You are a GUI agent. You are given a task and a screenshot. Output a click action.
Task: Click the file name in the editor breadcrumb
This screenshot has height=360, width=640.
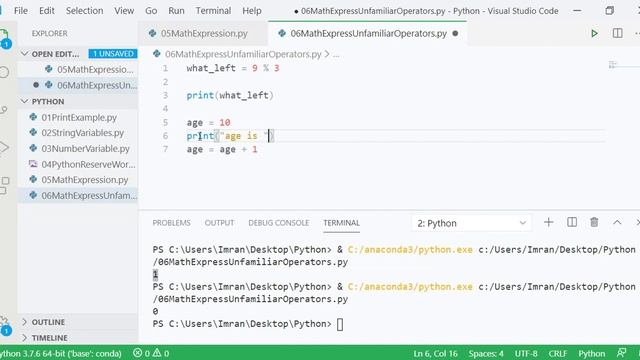(243, 54)
